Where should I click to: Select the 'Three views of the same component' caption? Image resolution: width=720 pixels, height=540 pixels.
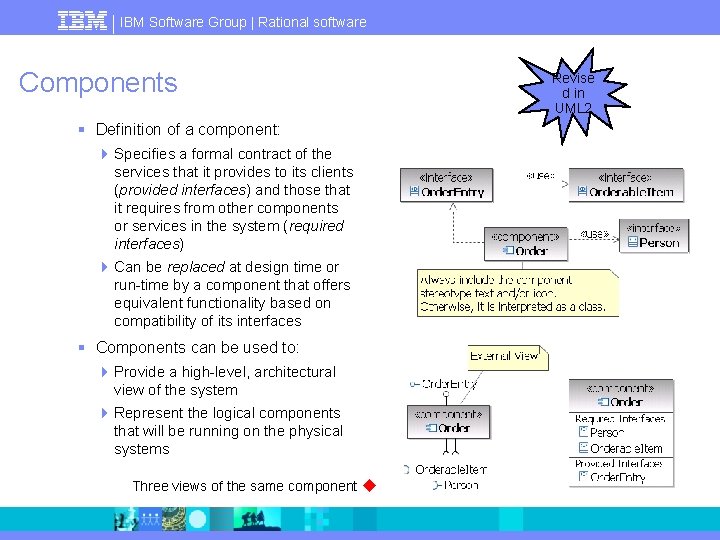(245, 486)
